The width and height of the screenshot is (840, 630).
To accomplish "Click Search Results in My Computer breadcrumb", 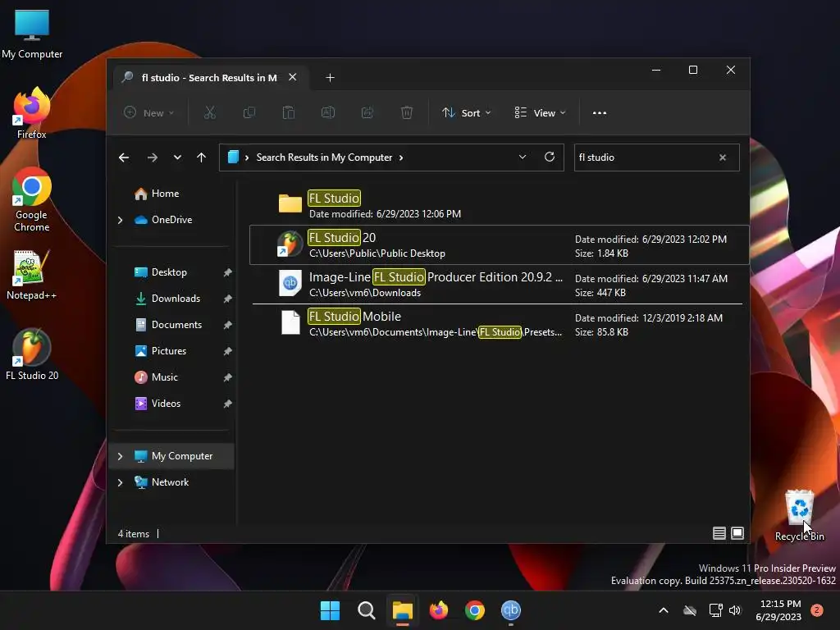I will coord(324,157).
